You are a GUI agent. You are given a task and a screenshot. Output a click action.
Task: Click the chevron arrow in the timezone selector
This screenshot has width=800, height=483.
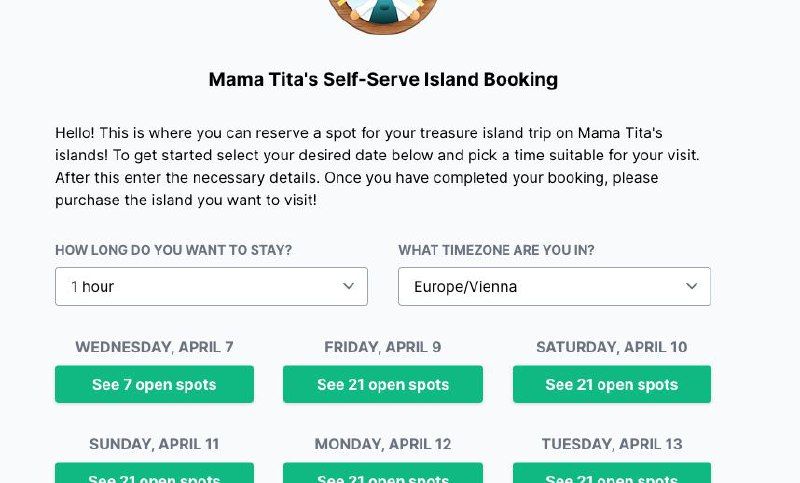[x=691, y=286]
